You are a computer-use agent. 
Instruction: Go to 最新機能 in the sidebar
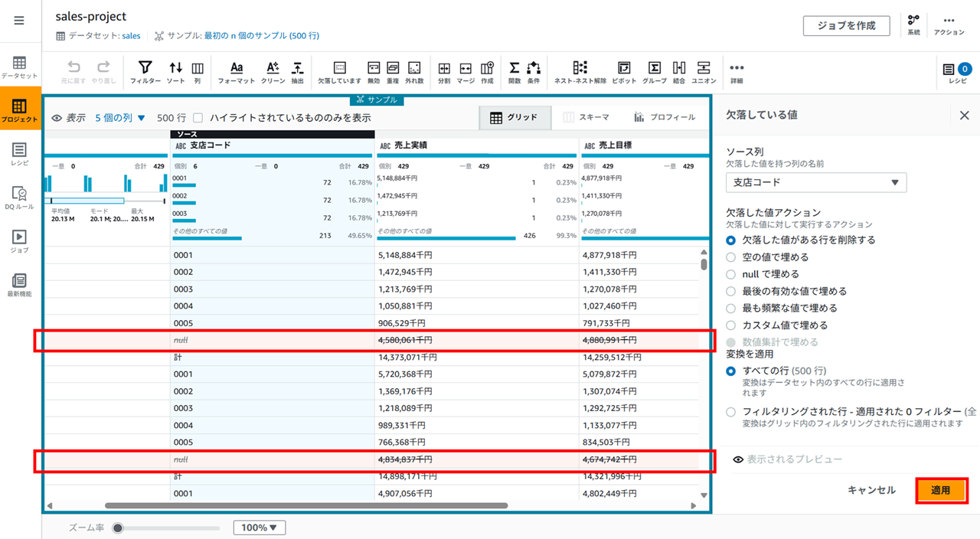(x=19, y=285)
